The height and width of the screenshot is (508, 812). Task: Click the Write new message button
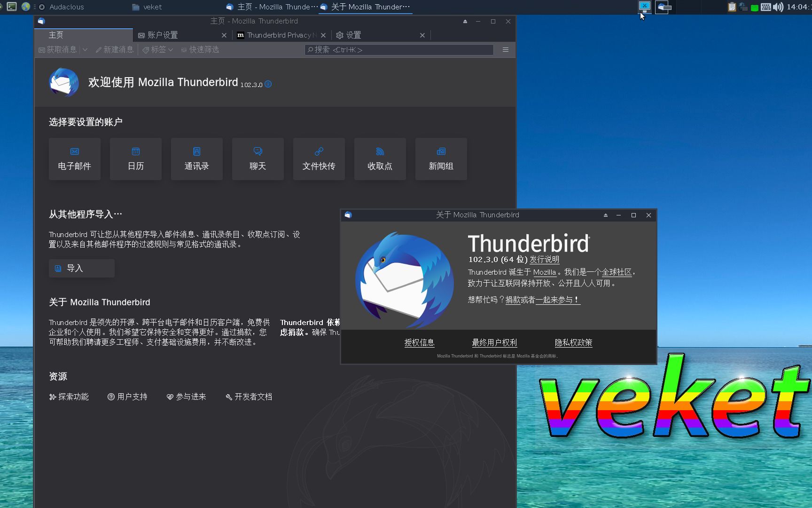[x=115, y=50]
